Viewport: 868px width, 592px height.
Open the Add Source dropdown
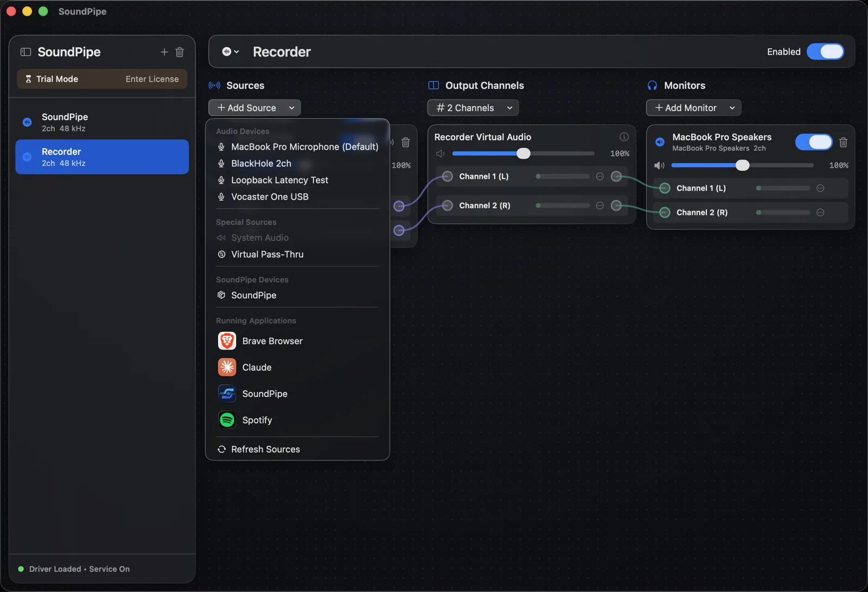tap(254, 108)
